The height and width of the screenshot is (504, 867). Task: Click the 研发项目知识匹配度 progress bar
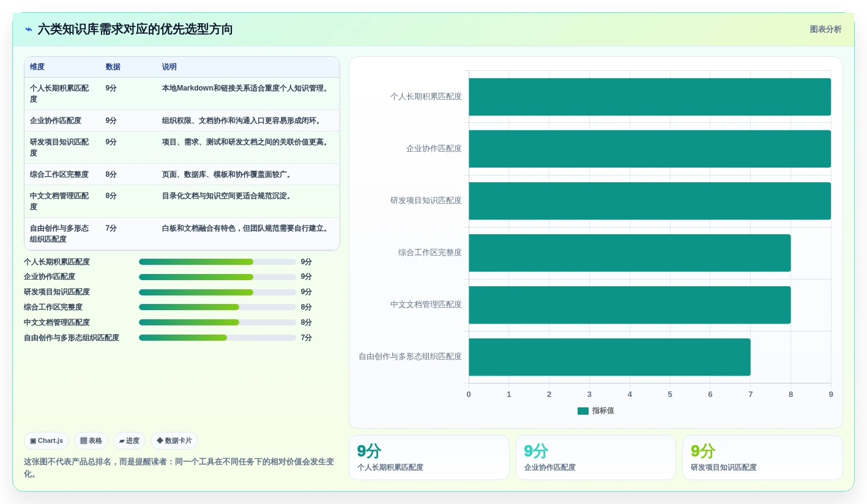point(217,292)
